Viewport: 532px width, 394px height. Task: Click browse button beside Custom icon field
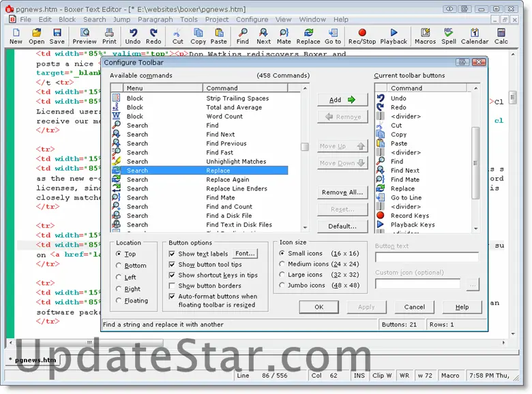pyautogui.click(x=472, y=284)
